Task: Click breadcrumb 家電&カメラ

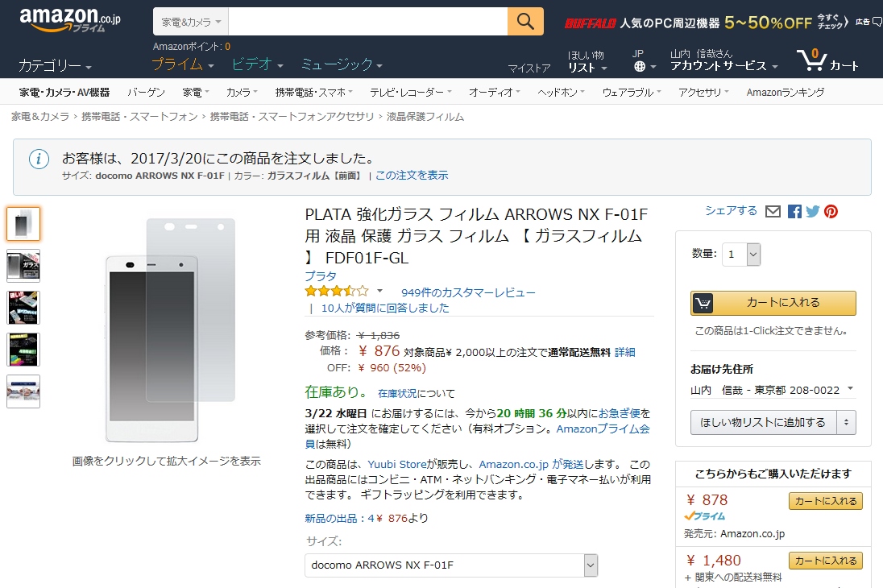Action: coord(40,117)
